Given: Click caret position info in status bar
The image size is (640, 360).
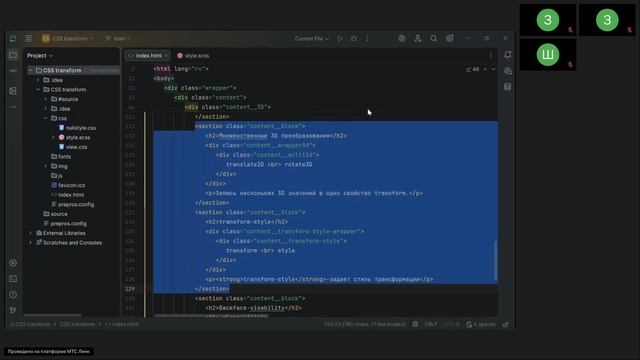Looking at the screenshot, I should tap(364, 324).
